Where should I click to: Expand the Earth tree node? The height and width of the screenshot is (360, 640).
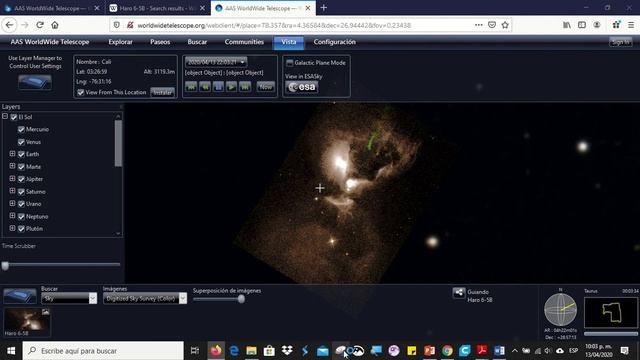[x=12, y=153]
